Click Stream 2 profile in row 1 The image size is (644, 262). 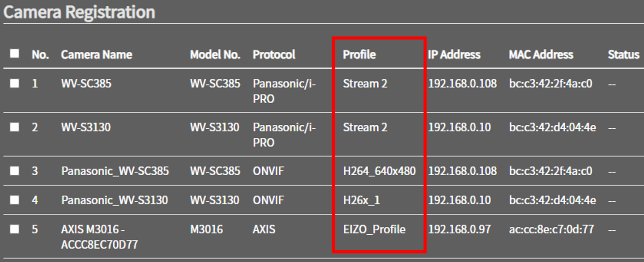click(x=365, y=83)
